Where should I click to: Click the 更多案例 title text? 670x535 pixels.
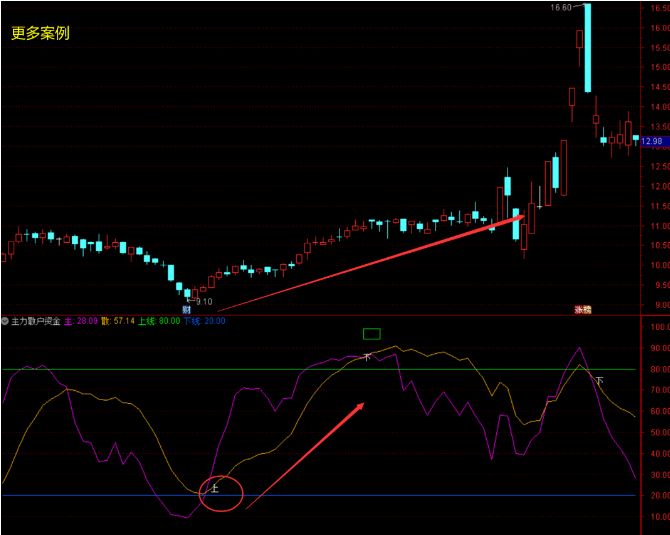click(x=41, y=33)
